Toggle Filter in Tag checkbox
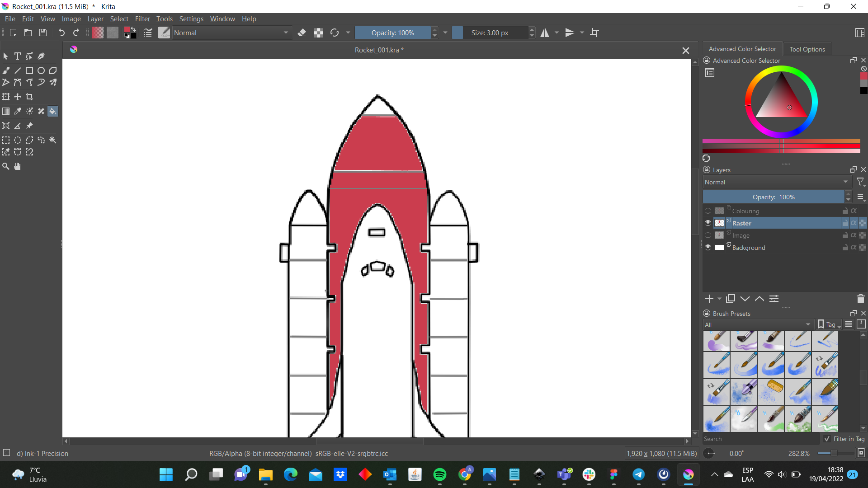 point(827,439)
